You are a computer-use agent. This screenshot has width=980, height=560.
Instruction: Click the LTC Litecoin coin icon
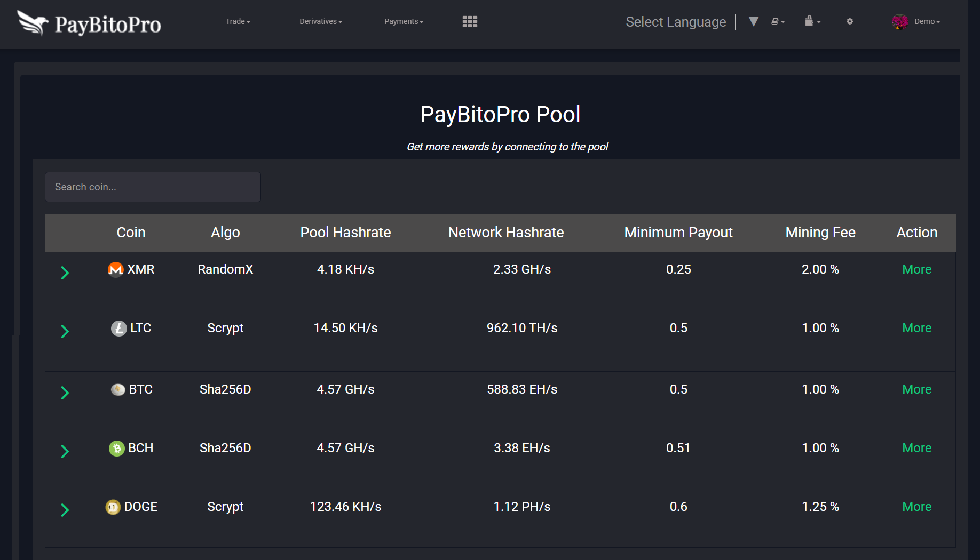click(118, 328)
